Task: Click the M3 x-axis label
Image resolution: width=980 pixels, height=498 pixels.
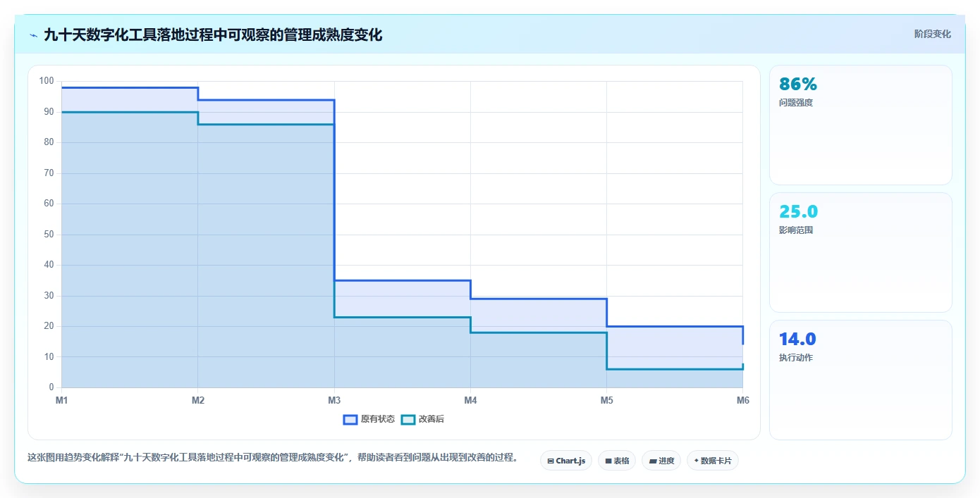Action: pyautogui.click(x=334, y=400)
